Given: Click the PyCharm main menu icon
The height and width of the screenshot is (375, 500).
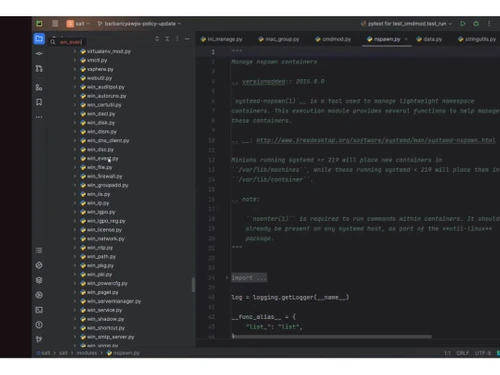Looking at the screenshot, I should (x=39, y=24).
